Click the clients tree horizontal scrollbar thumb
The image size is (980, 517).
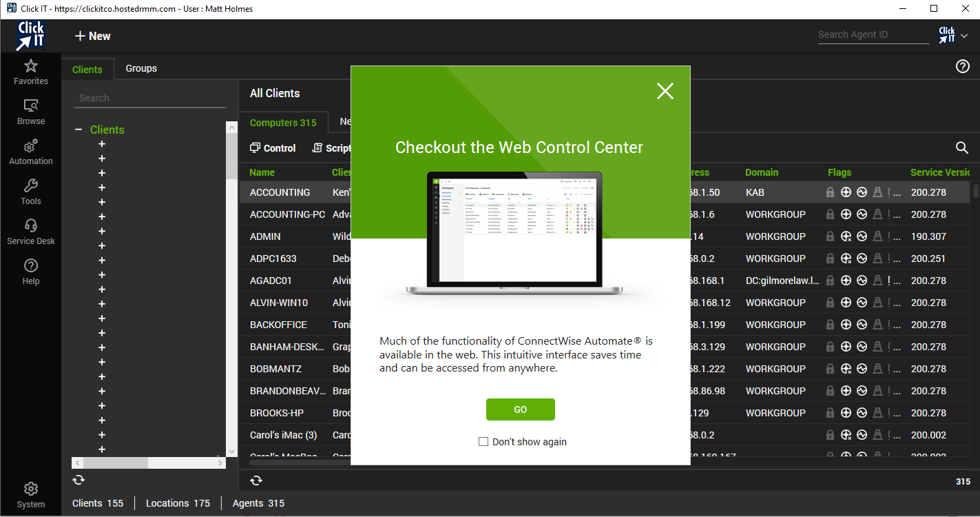click(116, 463)
